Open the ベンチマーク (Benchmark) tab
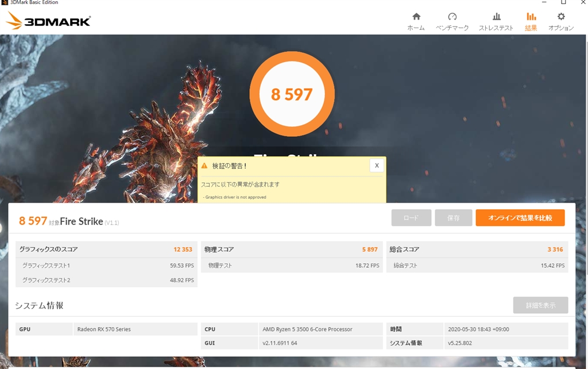Viewport: 588px width, 369px height. coord(452,22)
